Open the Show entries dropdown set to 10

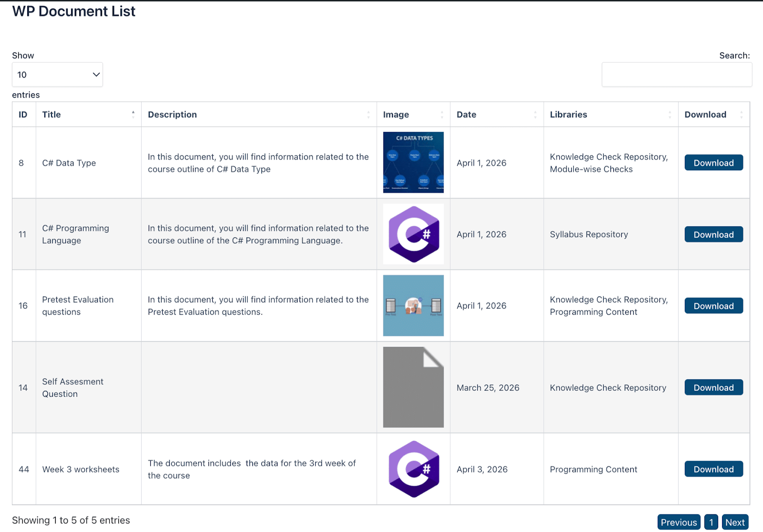point(57,74)
